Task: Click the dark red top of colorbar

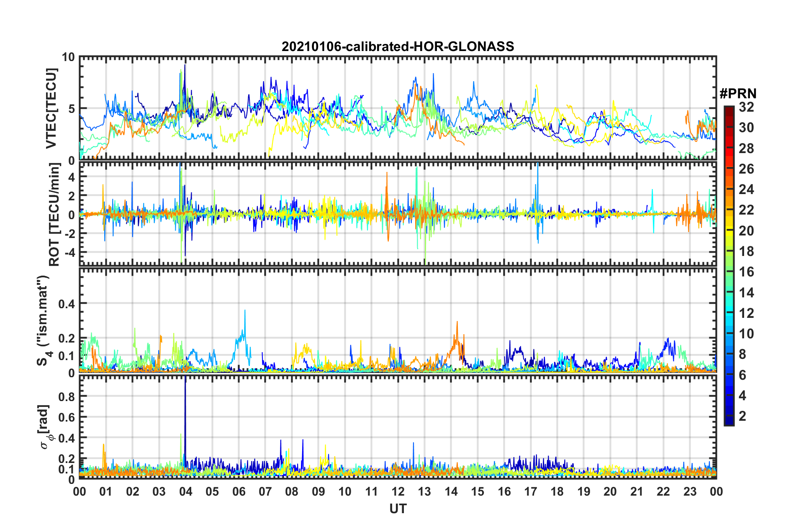Action: [729, 109]
